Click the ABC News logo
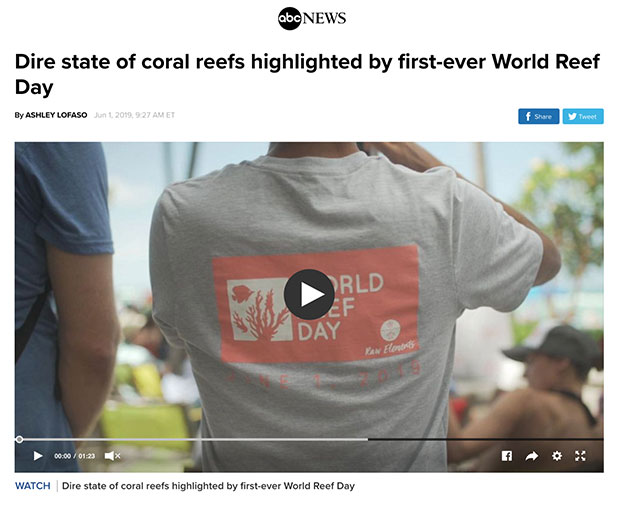 point(312,18)
